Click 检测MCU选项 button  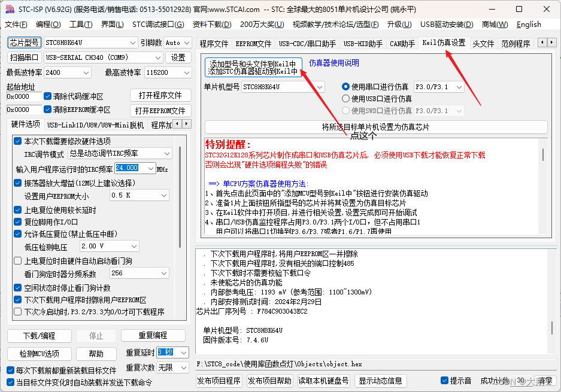40,354
